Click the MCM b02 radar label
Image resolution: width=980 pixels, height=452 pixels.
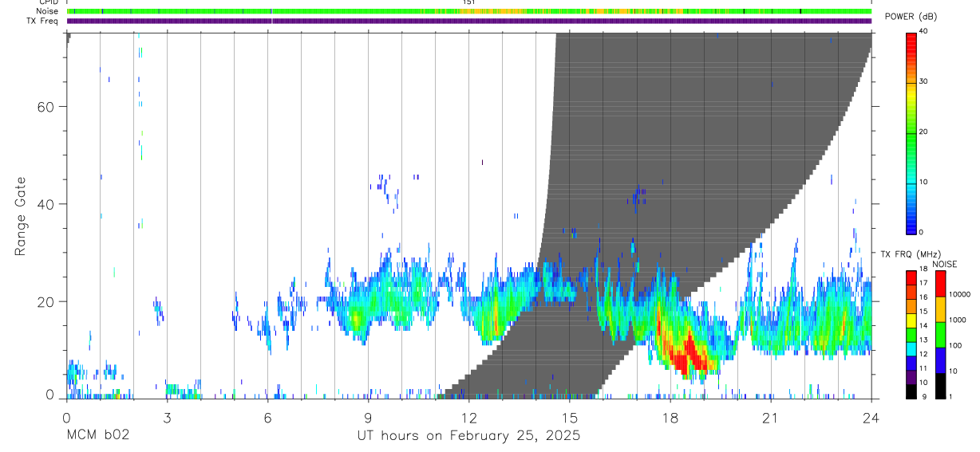(97, 436)
